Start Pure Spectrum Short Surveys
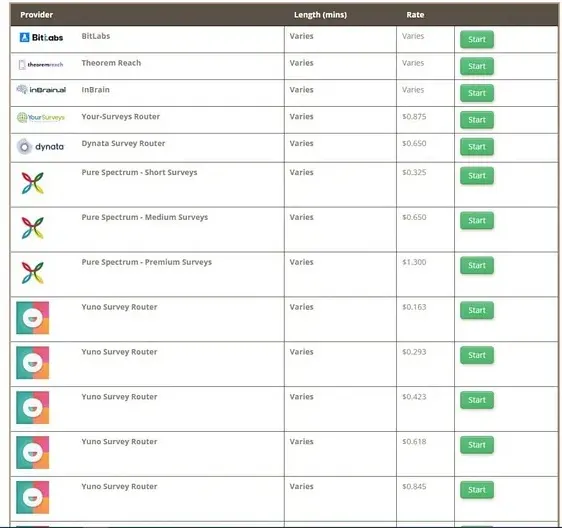Screen dimensions: 562x528 point(477,176)
